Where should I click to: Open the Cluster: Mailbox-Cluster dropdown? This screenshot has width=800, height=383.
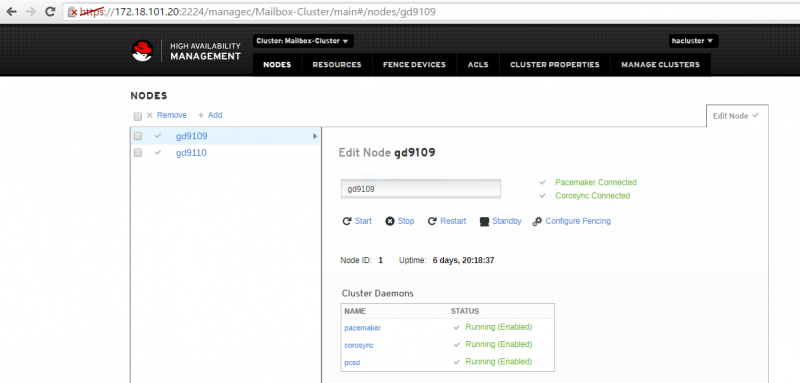303,41
